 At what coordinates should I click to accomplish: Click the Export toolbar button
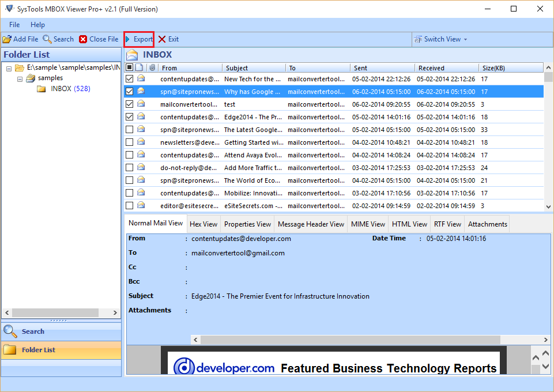(x=139, y=39)
